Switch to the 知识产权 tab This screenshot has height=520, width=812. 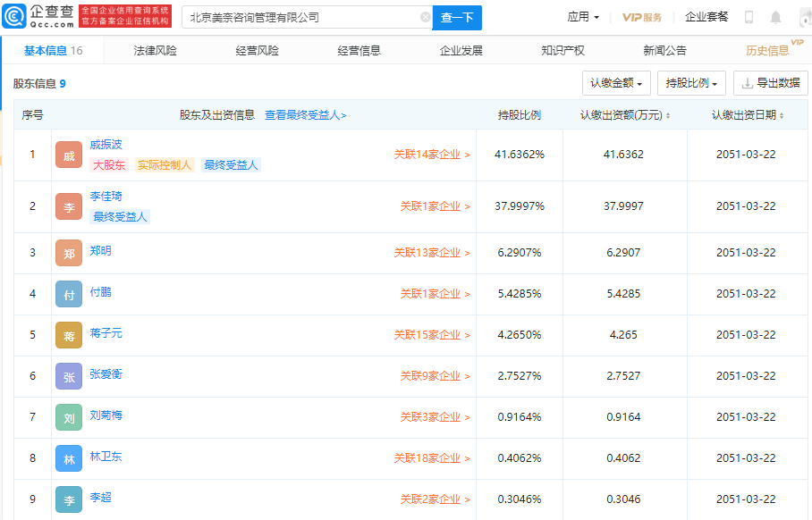[562, 51]
